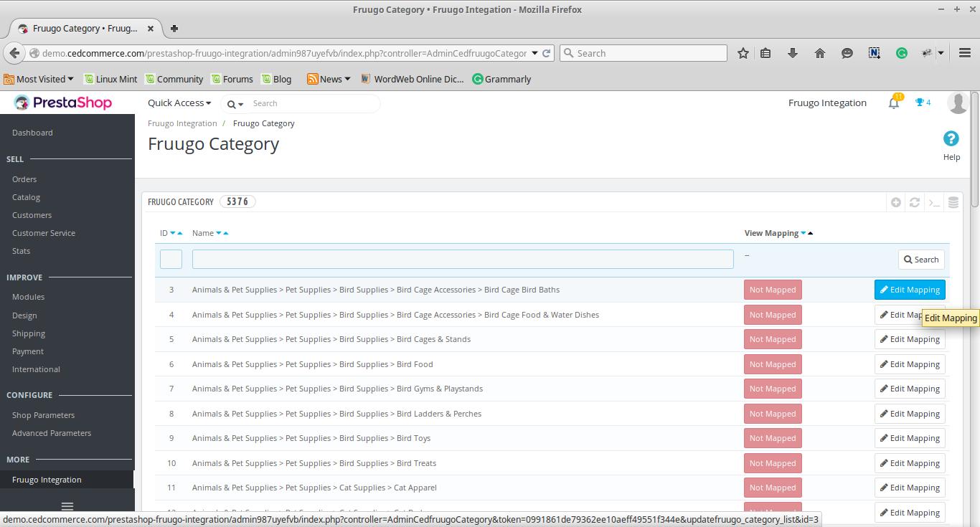This screenshot has height=527, width=980.
Task: Click the add new category plus icon
Action: 896,203
